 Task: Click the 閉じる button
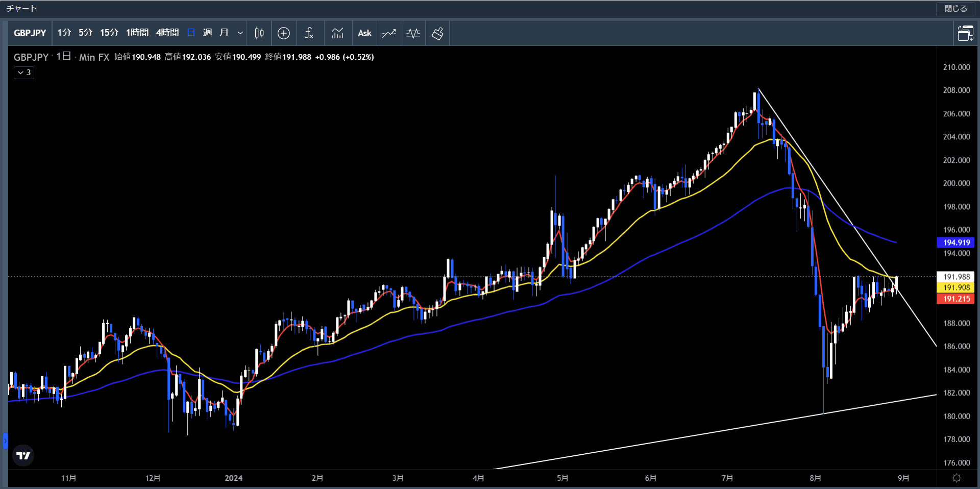pyautogui.click(x=955, y=9)
